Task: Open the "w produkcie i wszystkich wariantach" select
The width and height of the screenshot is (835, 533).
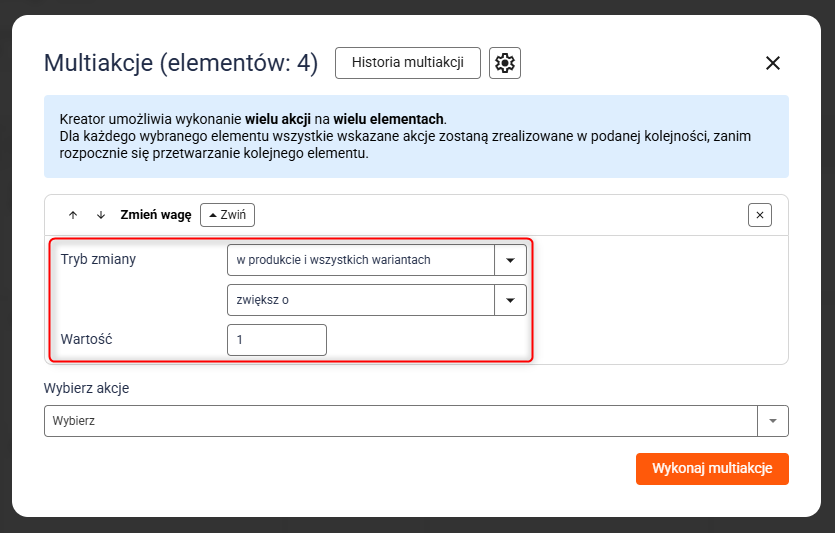Action: (361, 260)
